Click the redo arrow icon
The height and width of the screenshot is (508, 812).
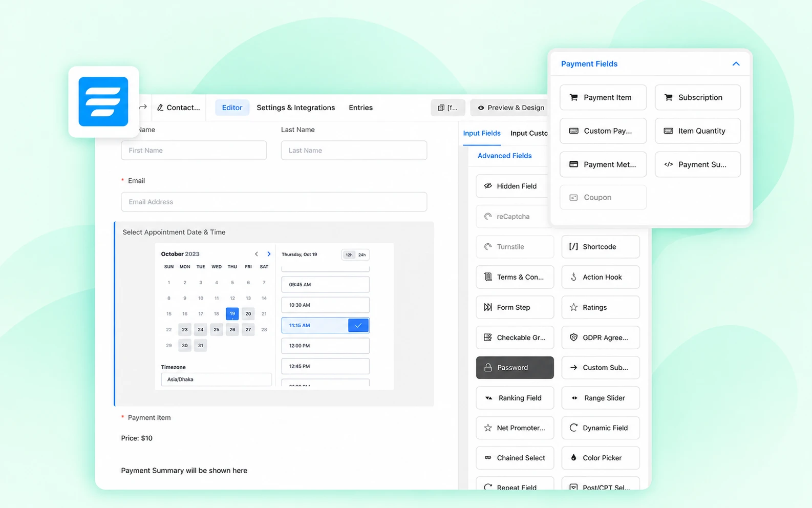coord(143,107)
